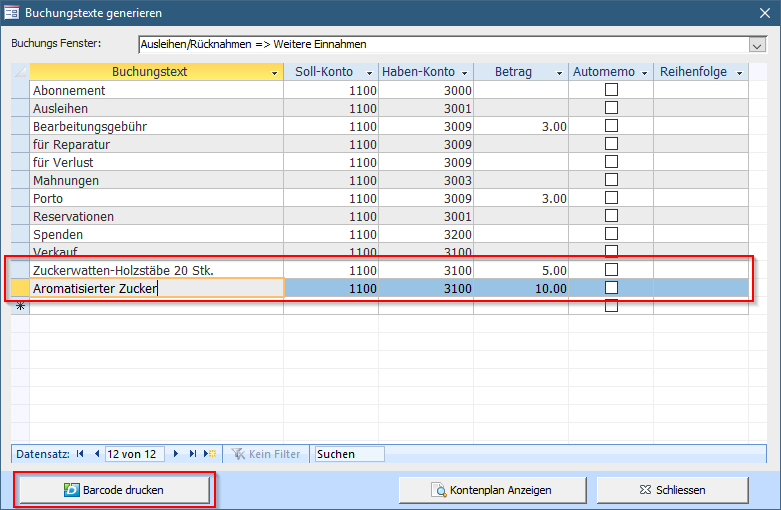Click the new record navigation icon
This screenshot has width=781, height=510.
coord(210,454)
